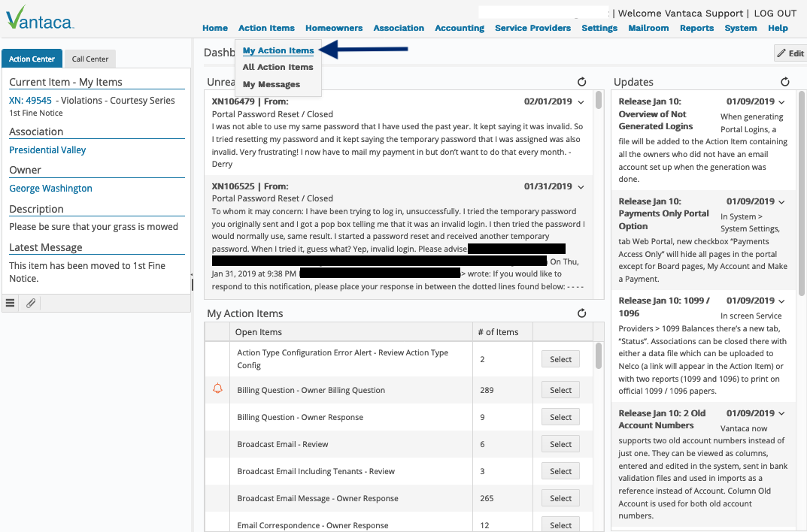This screenshot has width=807, height=532.
Task: Select Owner Billing Question items
Action: point(560,390)
